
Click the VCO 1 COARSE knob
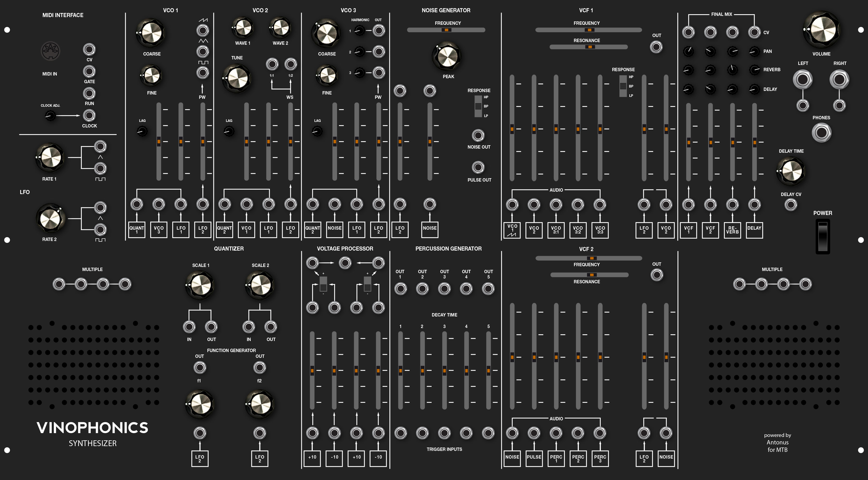click(151, 33)
